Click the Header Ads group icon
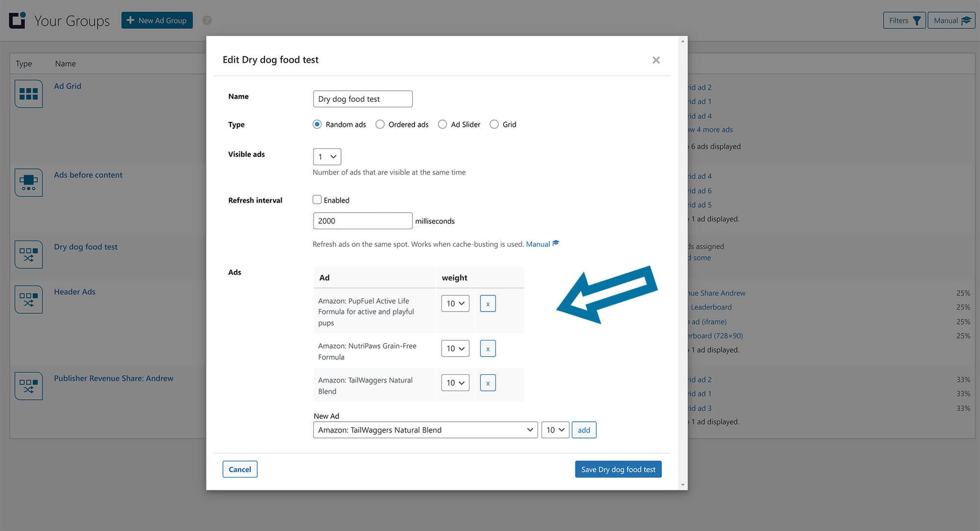The image size is (980, 531). [x=28, y=299]
